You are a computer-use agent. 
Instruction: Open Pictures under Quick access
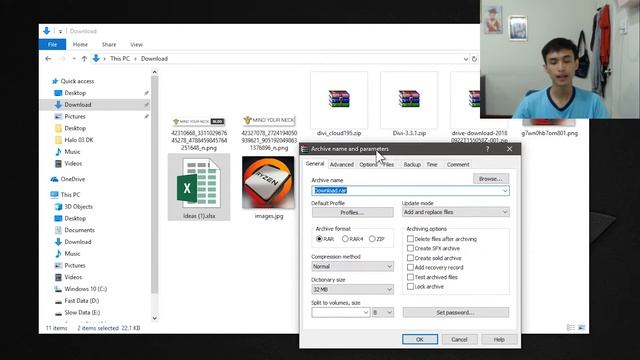75,116
